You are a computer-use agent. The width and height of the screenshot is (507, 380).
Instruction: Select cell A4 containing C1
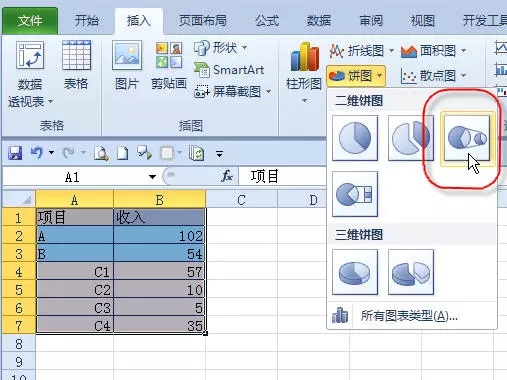click(75, 272)
